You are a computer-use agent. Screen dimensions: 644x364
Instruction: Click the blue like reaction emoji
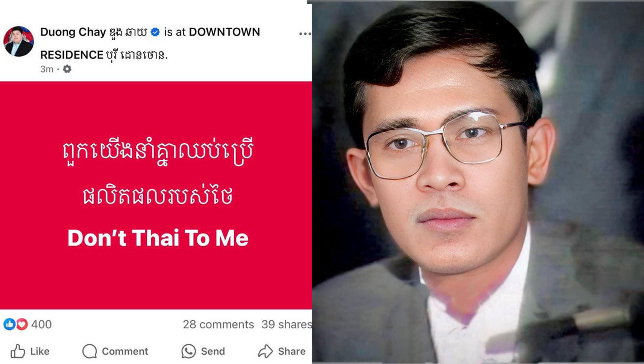pos(9,324)
